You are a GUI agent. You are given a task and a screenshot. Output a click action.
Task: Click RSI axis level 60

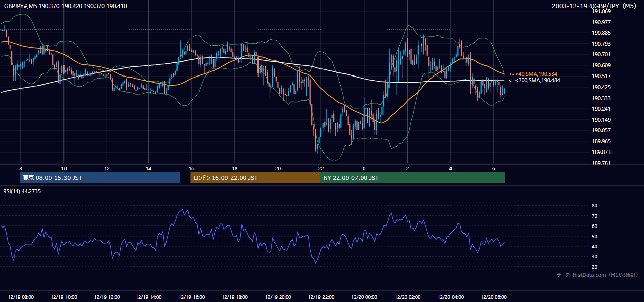tap(594, 226)
